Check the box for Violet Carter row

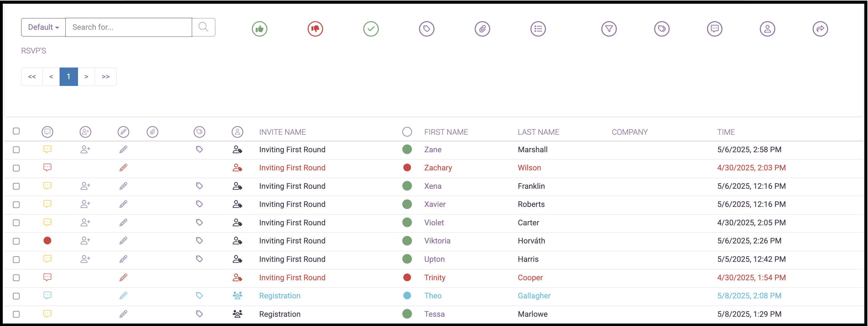pyautogui.click(x=16, y=223)
